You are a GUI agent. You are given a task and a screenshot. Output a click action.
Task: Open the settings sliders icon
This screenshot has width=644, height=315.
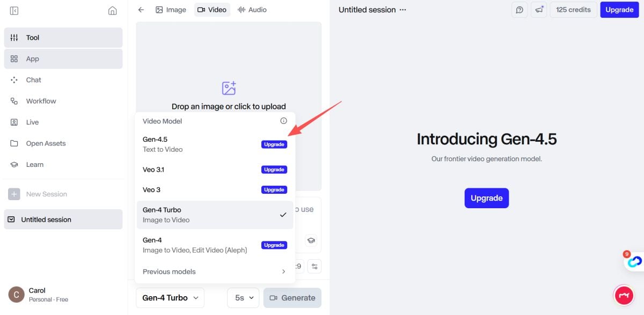click(314, 266)
